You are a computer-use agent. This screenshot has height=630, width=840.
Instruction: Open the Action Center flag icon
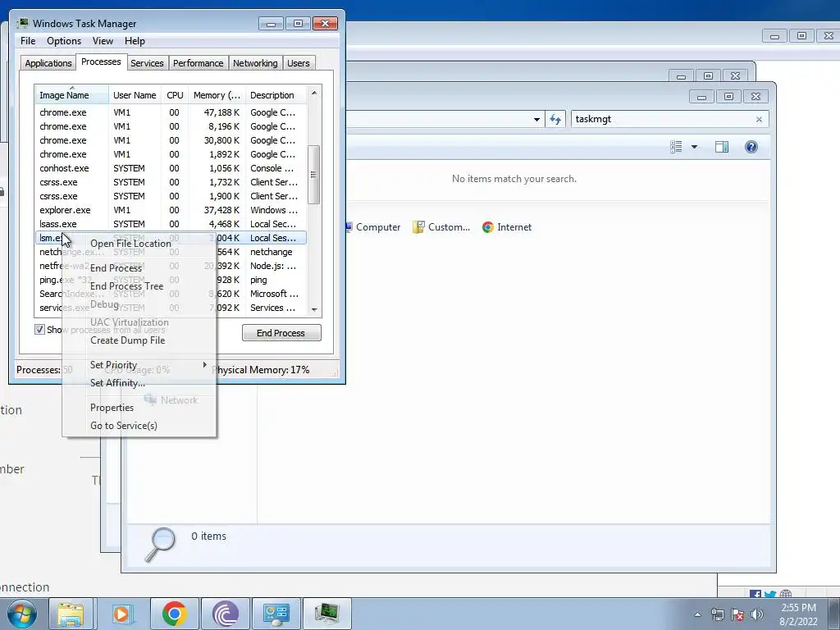tap(737, 614)
